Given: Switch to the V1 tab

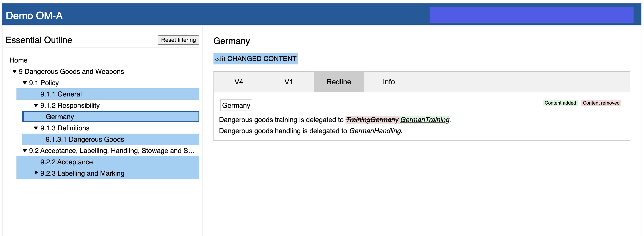Looking at the screenshot, I should tap(288, 82).
